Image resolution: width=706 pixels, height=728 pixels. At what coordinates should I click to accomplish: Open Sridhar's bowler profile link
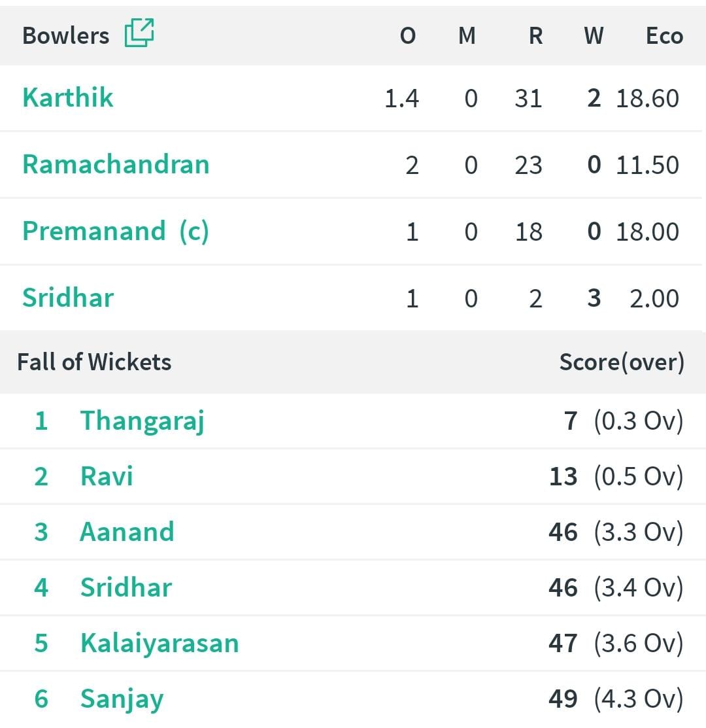(x=68, y=298)
